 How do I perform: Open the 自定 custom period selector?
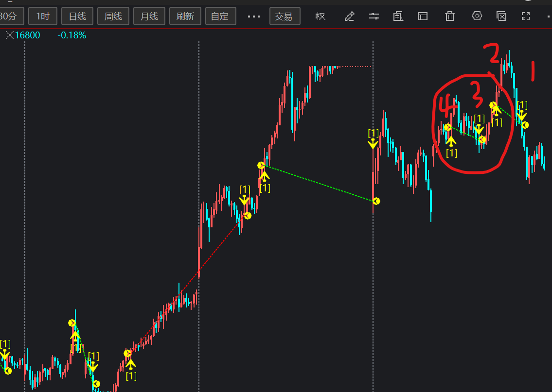click(x=220, y=17)
